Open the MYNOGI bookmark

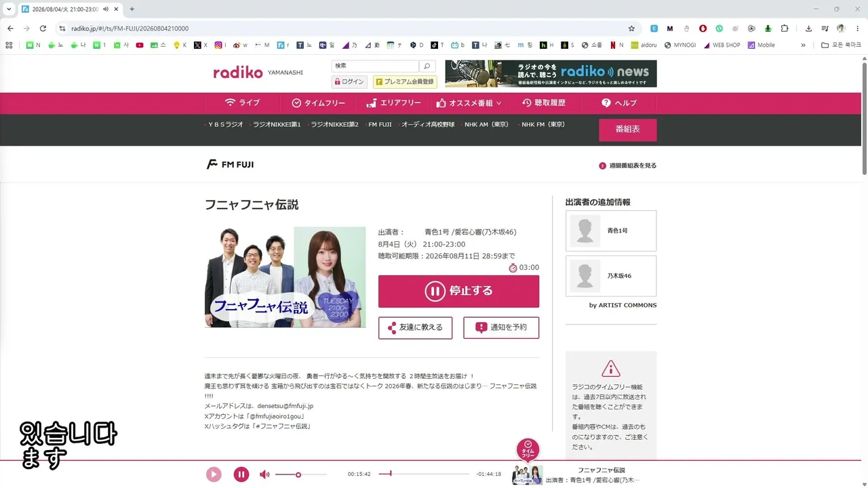679,45
